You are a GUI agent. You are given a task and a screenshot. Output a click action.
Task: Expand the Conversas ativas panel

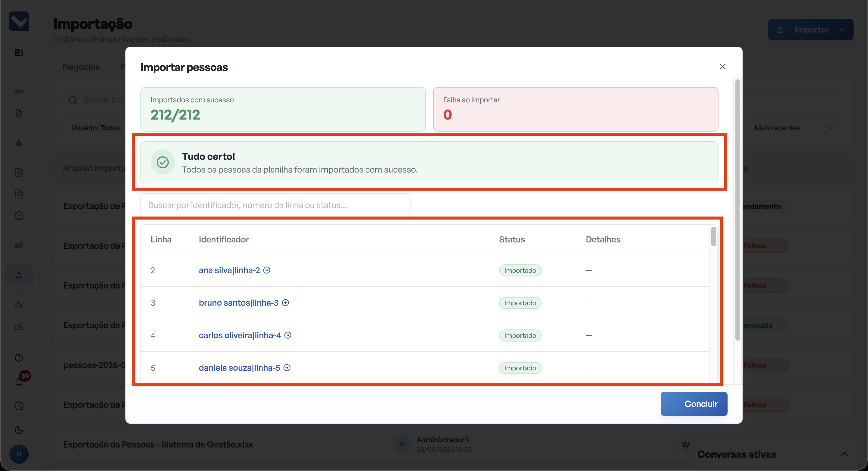[844, 454]
